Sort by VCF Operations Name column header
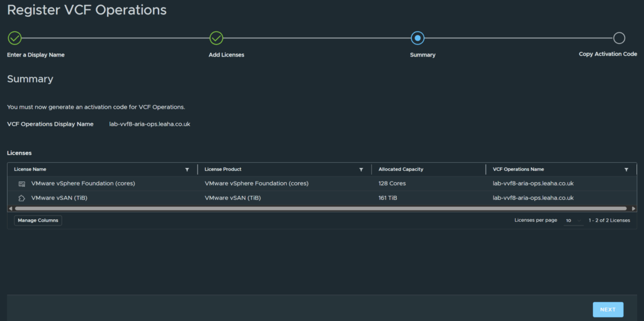This screenshot has width=644, height=321. (518, 169)
